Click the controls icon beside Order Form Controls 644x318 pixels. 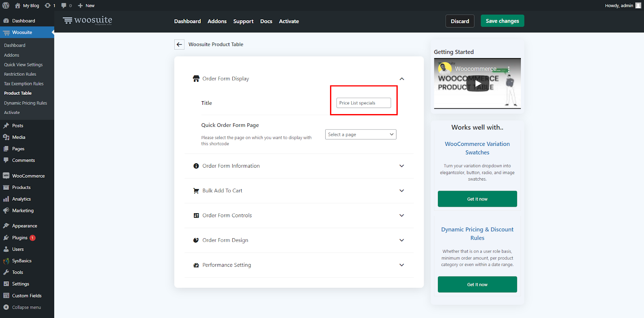click(x=196, y=216)
